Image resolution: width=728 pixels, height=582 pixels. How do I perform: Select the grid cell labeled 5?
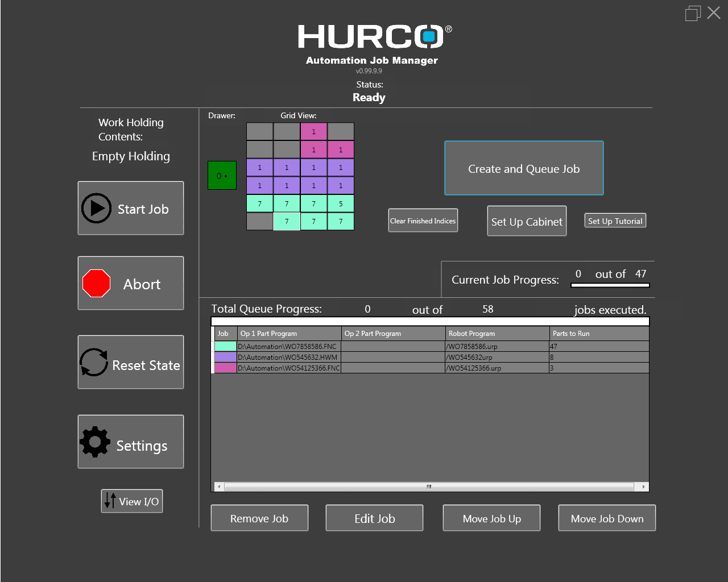341,203
